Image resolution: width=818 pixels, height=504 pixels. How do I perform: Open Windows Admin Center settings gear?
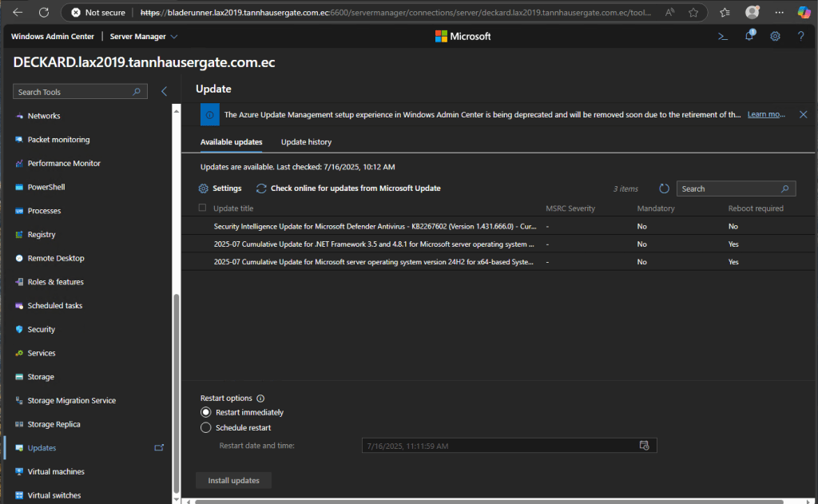(x=775, y=37)
